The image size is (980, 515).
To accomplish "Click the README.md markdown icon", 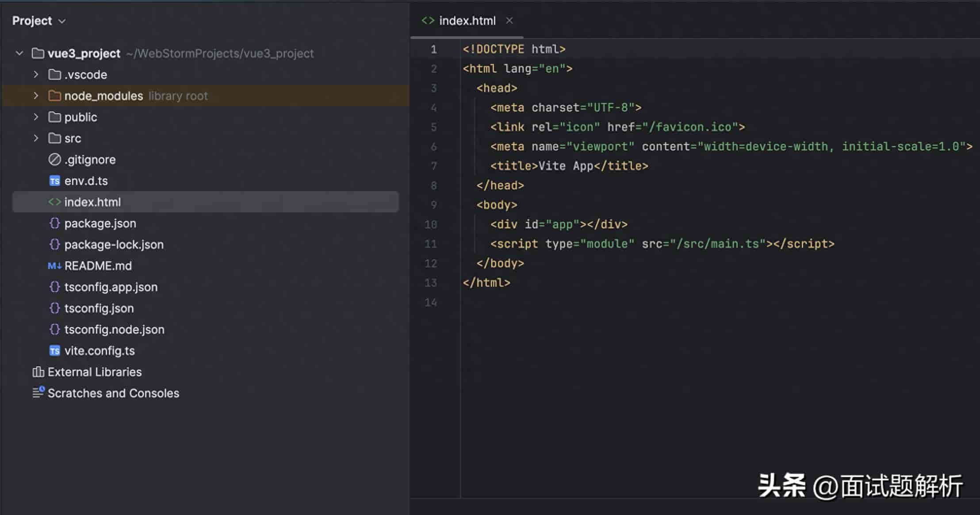I will pyautogui.click(x=55, y=266).
